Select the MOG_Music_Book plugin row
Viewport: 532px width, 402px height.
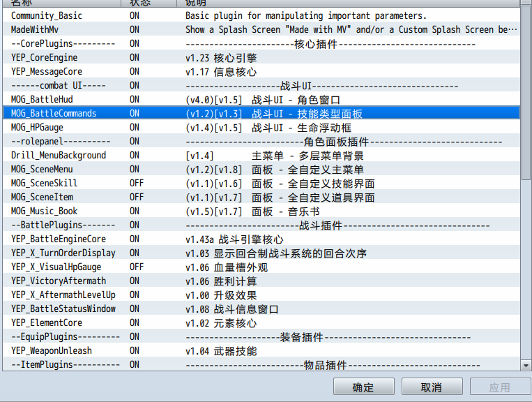(261, 211)
